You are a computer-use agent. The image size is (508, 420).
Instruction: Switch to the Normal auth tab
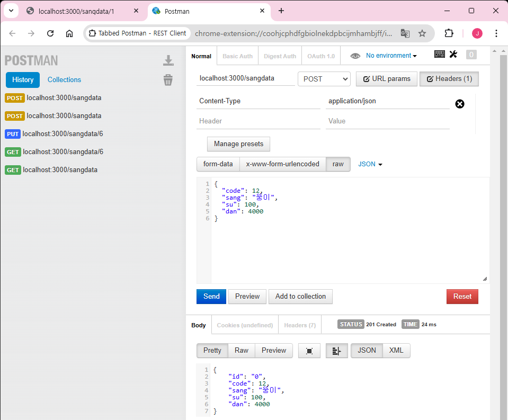click(x=201, y=56)
